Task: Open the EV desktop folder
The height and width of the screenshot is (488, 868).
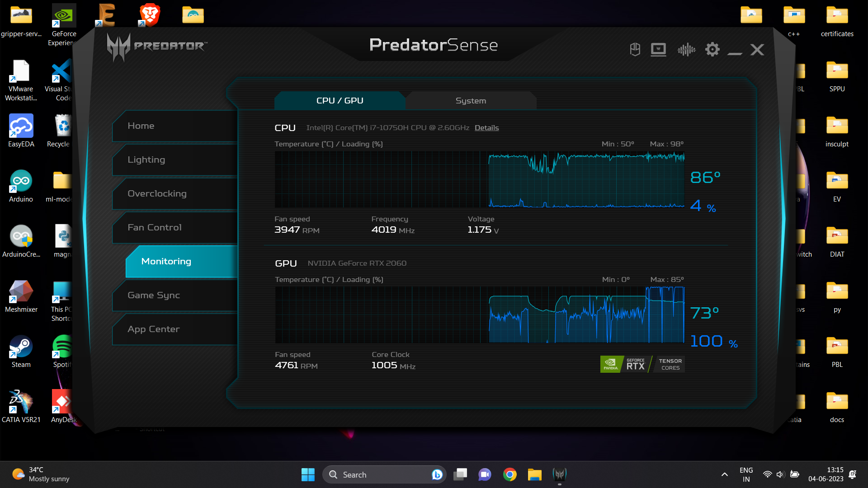Action: tap(837, 186)
